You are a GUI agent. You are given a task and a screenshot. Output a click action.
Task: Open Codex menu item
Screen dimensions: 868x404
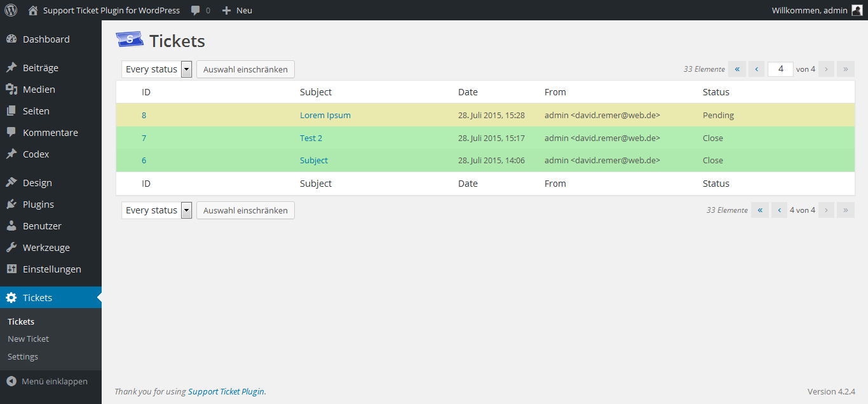[x=51, y=154]
